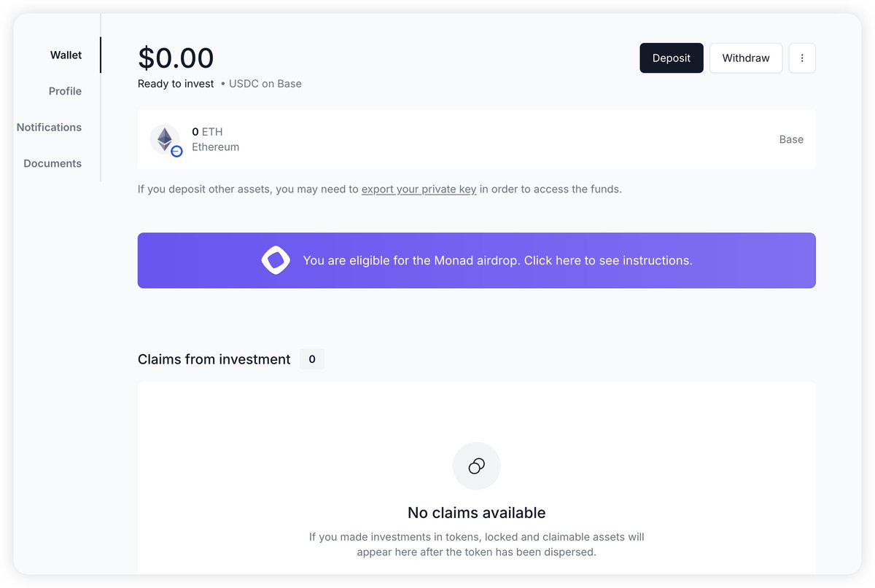Image resolution: width=875 pixels, height=588 pixels.
Task: Open Monad airdrop instructions banner
Action: pos(497,261)
